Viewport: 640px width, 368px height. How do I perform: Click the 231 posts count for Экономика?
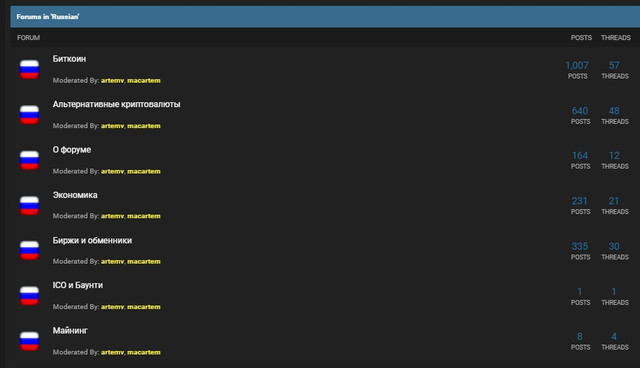[x=580, y=201]
